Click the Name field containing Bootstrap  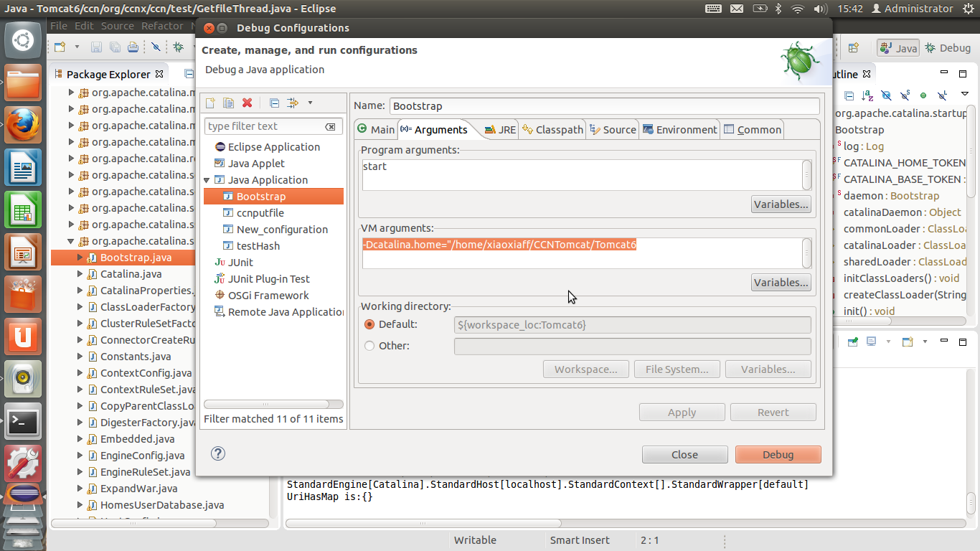(604, 105)
